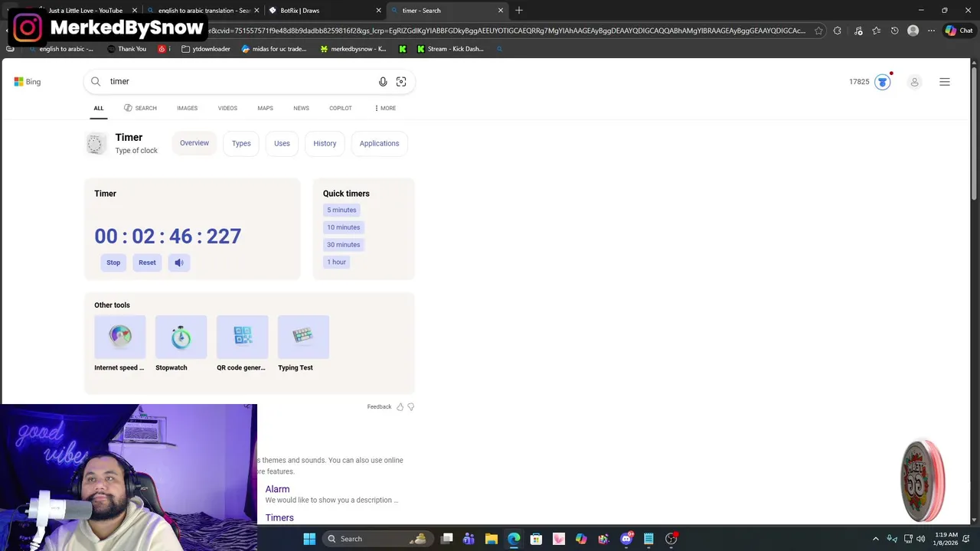
Task: Give thumbs down feedback
Action: [x=411, y=407]
